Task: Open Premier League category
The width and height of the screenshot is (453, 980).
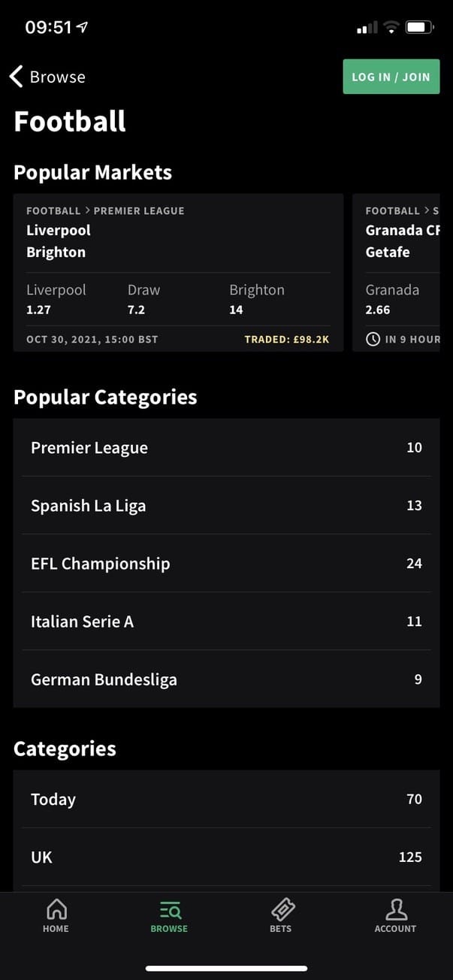Action: (225, 448)
